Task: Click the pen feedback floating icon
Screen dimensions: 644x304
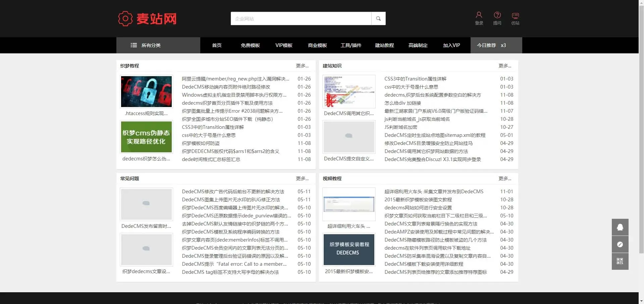Action: [x=620, y=244]
